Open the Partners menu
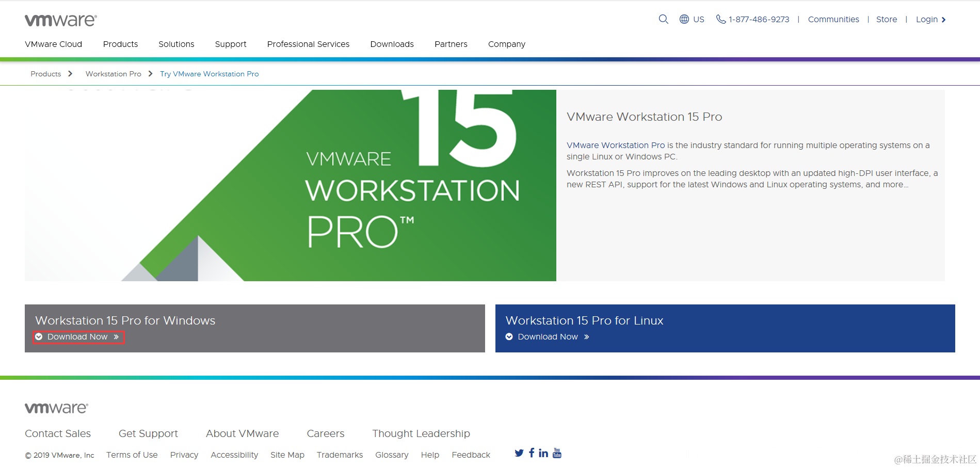The image size is (980, 468). [451, 44]
